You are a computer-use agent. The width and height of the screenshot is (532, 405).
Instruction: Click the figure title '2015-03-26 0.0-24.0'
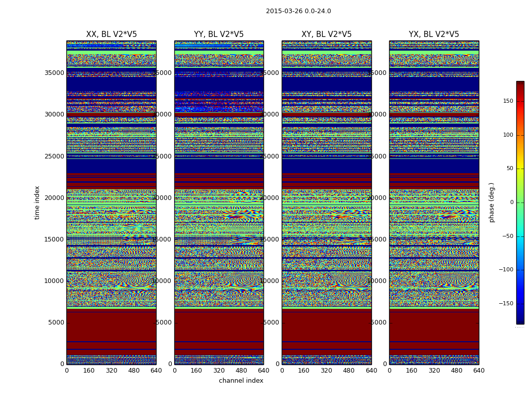pos(298,11)
